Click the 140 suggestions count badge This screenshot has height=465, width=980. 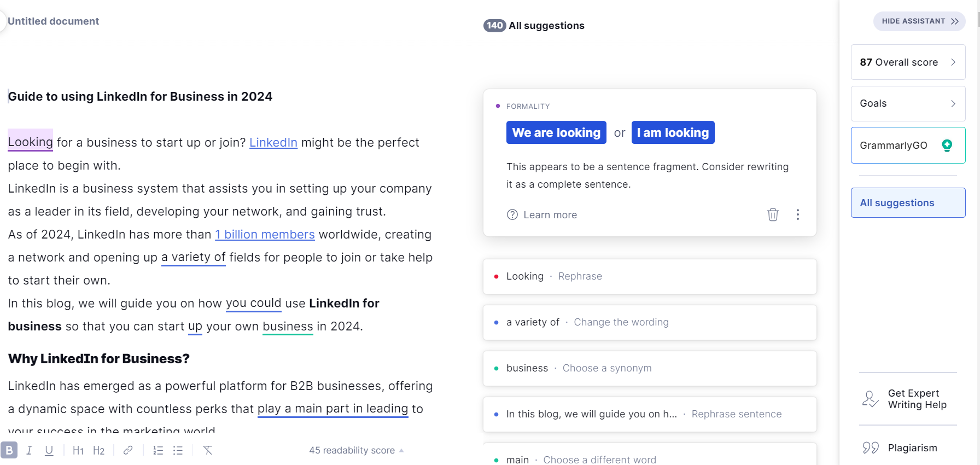coord(494,25)
